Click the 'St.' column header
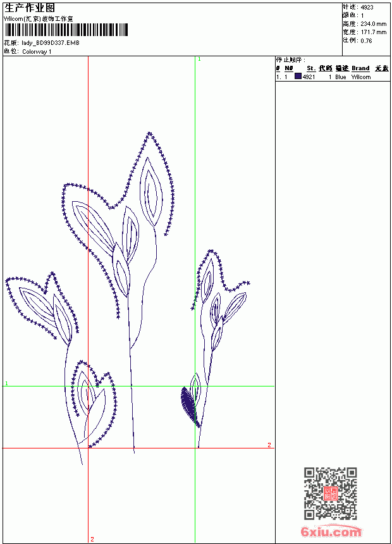This screenshot has width=392, height=544. coord(311,68)
